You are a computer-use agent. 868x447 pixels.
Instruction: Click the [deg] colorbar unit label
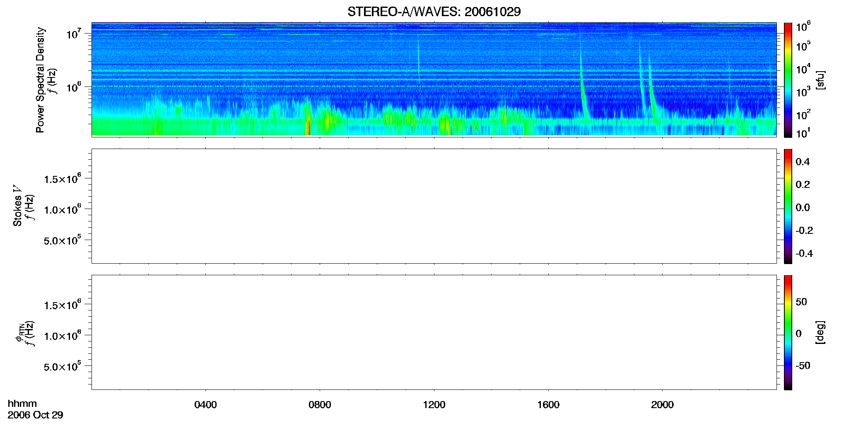click(820, 332)
